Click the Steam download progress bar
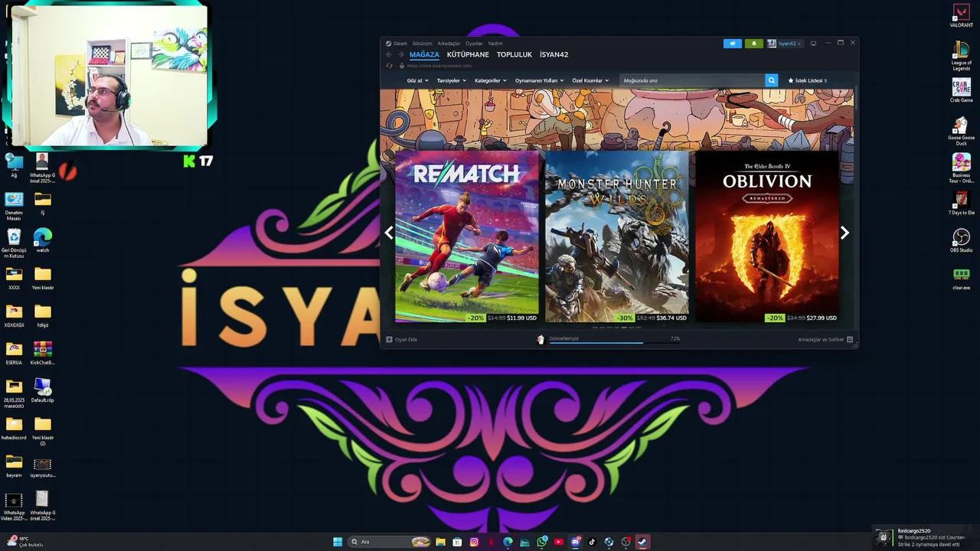 (614, 343)
